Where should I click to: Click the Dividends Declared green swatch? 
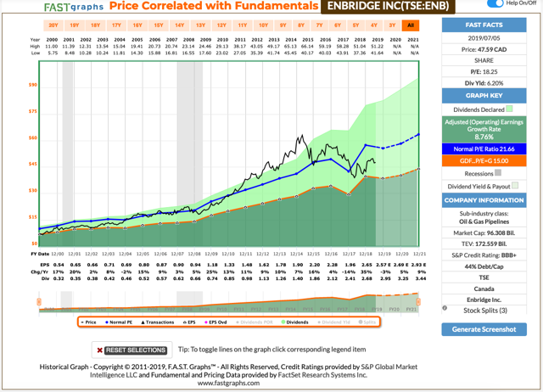pyautogui.click(x=509, y=109)
